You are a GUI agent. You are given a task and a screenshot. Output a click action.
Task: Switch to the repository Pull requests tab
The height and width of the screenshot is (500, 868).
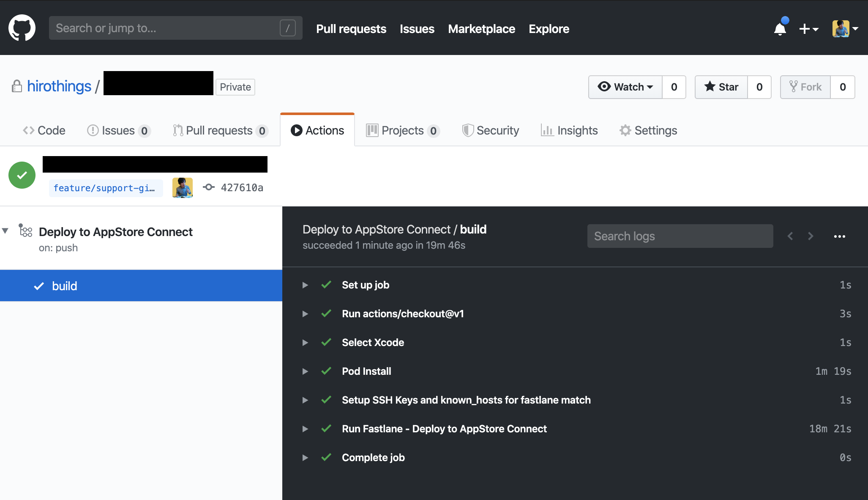point(220,130)
